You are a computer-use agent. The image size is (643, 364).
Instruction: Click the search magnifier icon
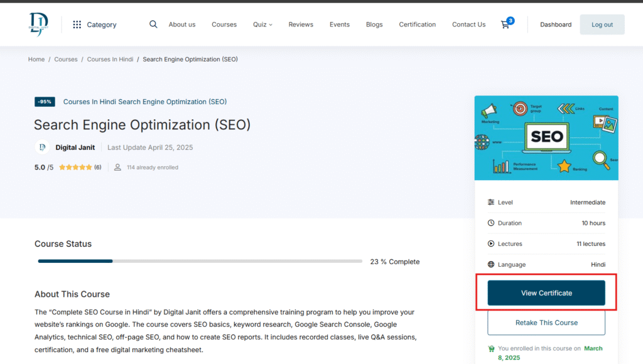click(153, 24)
